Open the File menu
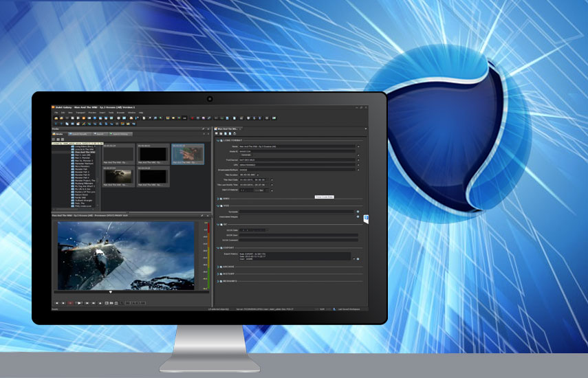588x378 pixels. (56, 113)
